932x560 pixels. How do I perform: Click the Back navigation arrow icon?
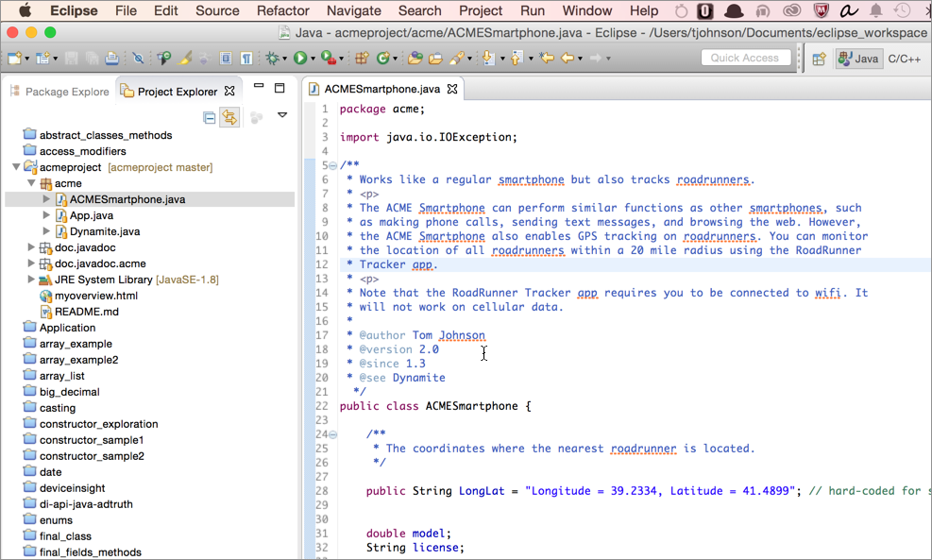(x=568, y=59)
